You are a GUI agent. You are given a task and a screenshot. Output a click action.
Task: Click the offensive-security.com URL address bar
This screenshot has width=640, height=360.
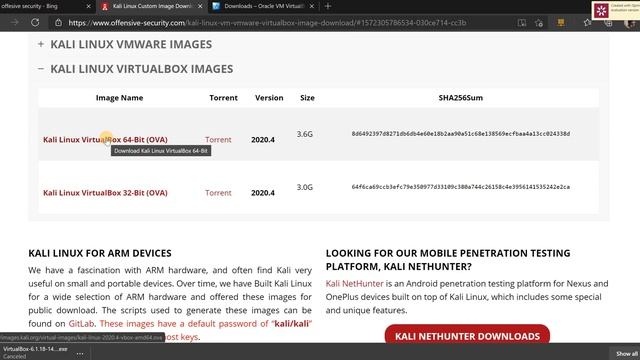pos(267,23)
